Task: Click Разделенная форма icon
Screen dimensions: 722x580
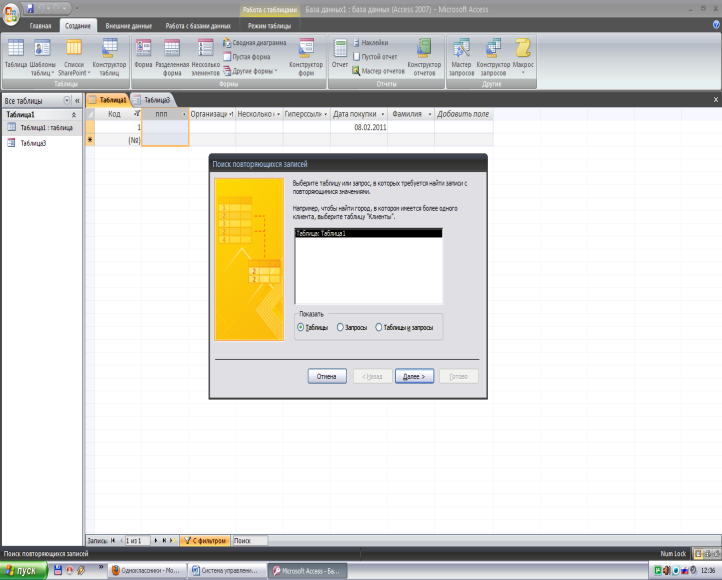Action: [172, 57]
